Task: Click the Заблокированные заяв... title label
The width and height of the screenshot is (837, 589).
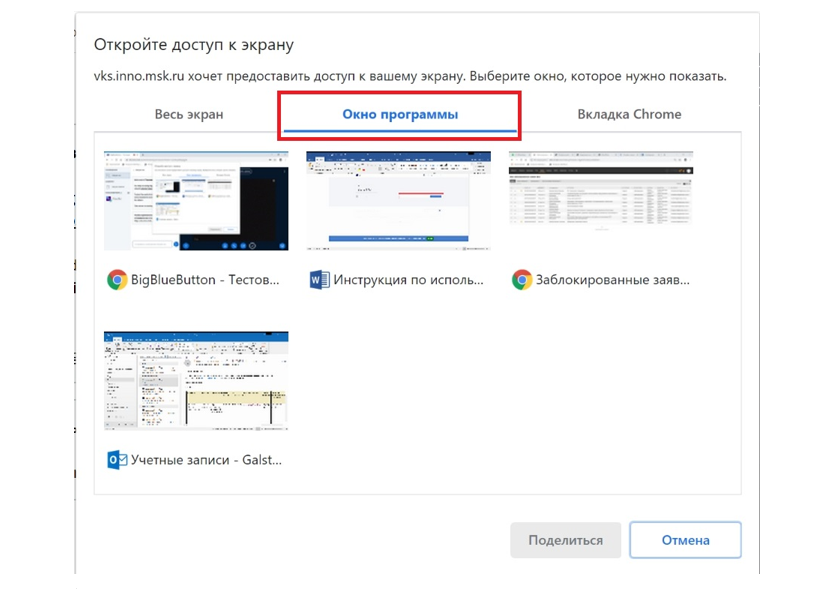Action: click(x=612, y=280)
